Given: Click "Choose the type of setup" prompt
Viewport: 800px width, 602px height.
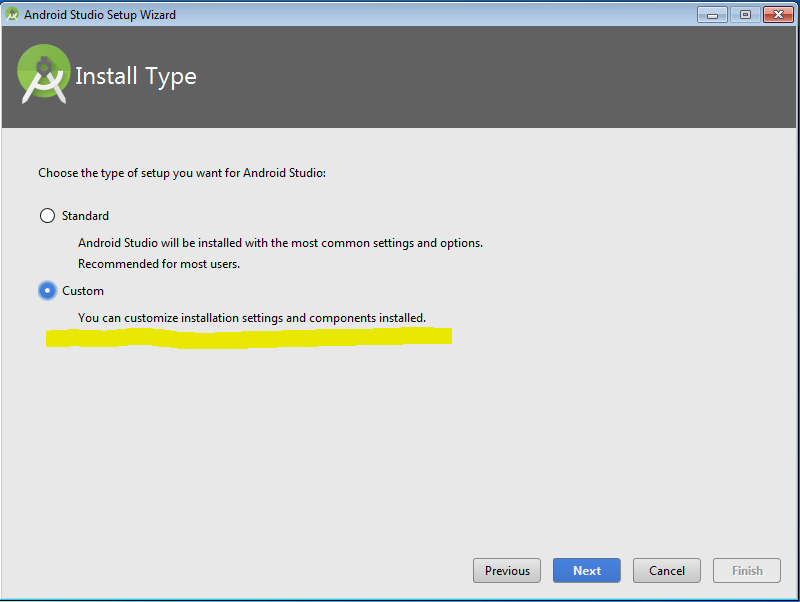Looking at the screenshot, I should point(182,173).
